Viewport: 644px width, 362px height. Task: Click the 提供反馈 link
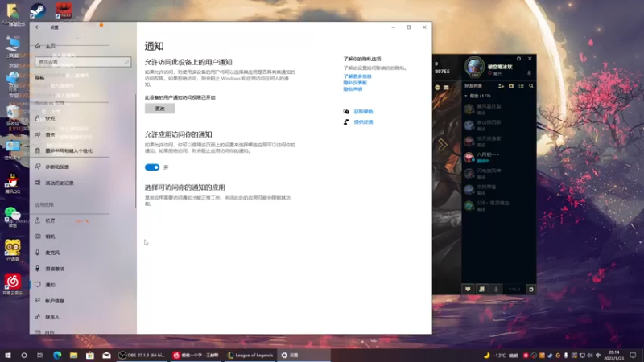pyautogui.click(x=363, y=122)
